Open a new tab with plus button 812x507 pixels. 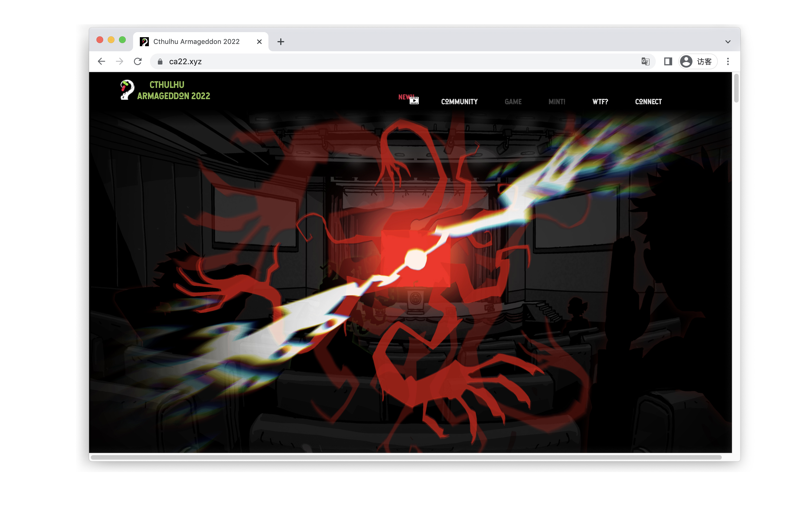point(281,42)
